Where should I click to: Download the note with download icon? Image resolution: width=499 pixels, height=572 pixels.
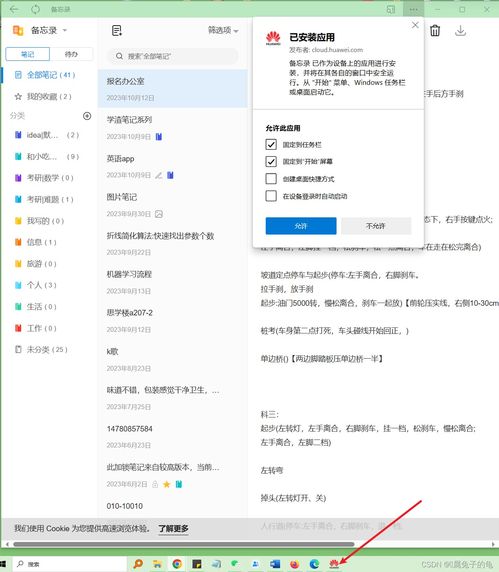point(460,31)
